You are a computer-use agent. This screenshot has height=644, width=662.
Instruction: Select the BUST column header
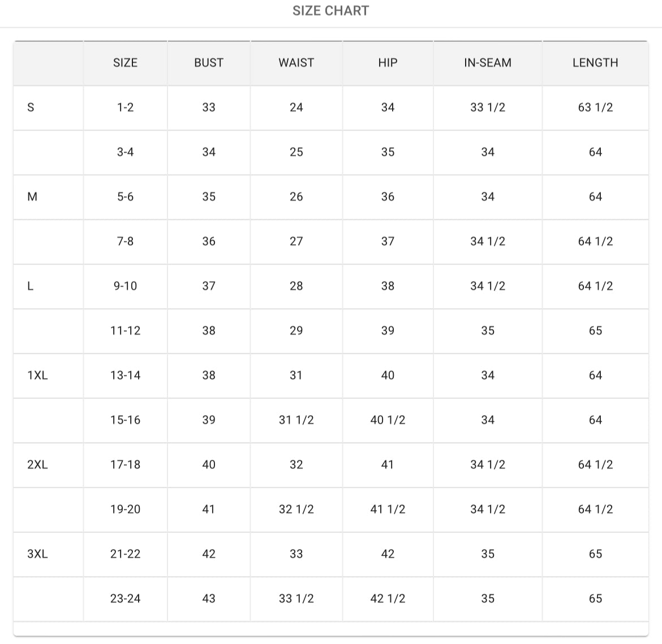pyautogui.click(x=209, y=63)
